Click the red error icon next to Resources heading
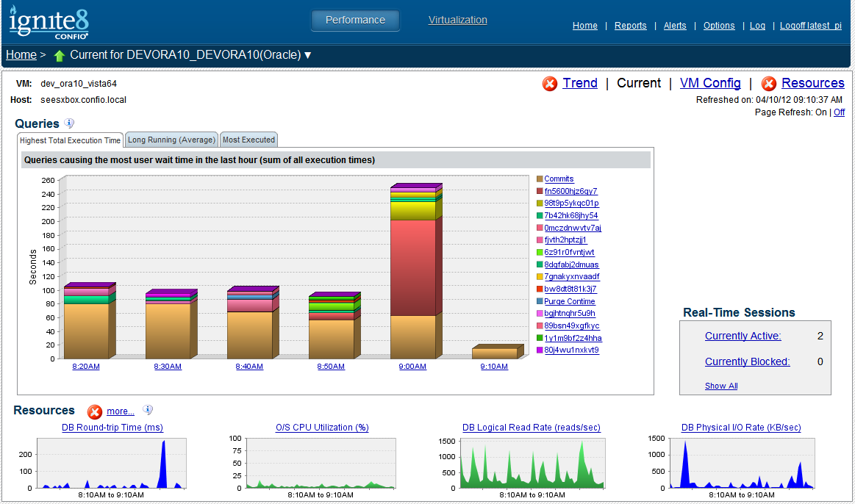 click(x=94, y=411)
